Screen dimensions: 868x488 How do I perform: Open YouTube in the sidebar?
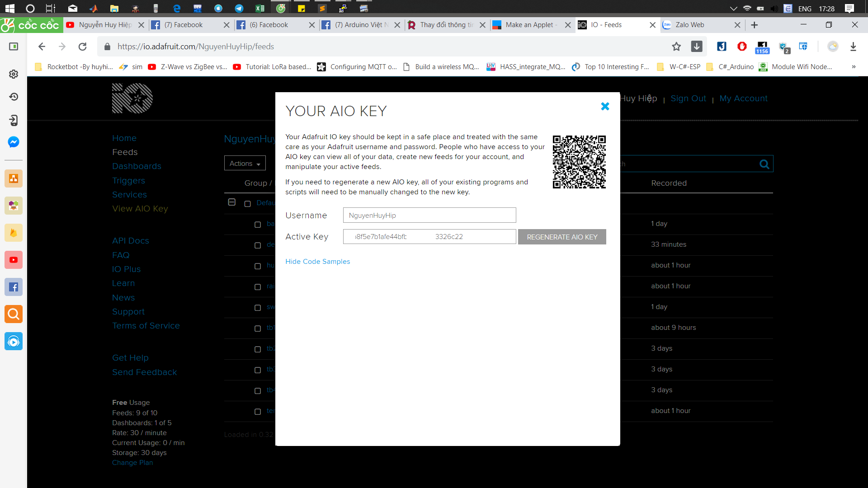14,260
